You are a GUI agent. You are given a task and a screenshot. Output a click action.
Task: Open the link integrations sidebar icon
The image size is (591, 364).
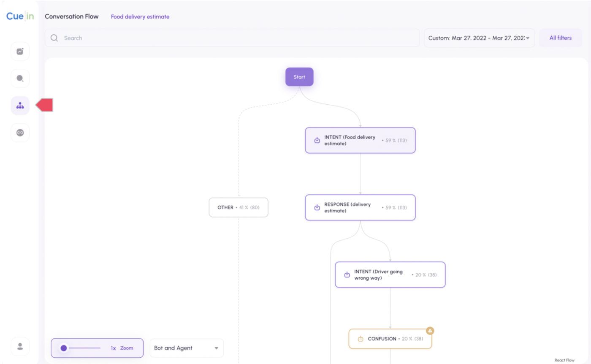[x=20, y=133]
